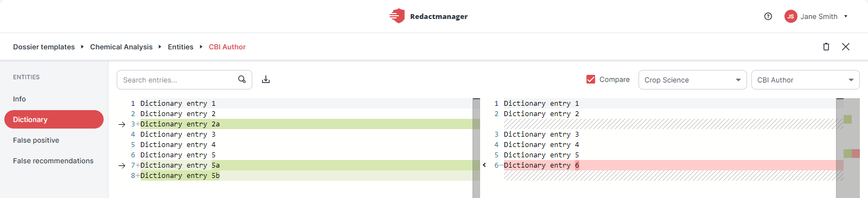Open the Jane Smith user menu arrow
Image resolution: width=868 pixels, height=198 pixels.
pyautogui.click(x=846, y=16)
